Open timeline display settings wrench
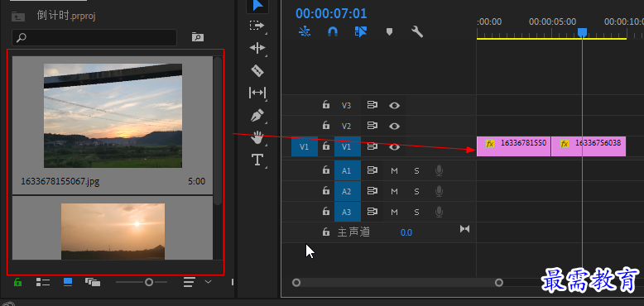The width and height of the screenshot is (644, 306). [x=417, y=31]
